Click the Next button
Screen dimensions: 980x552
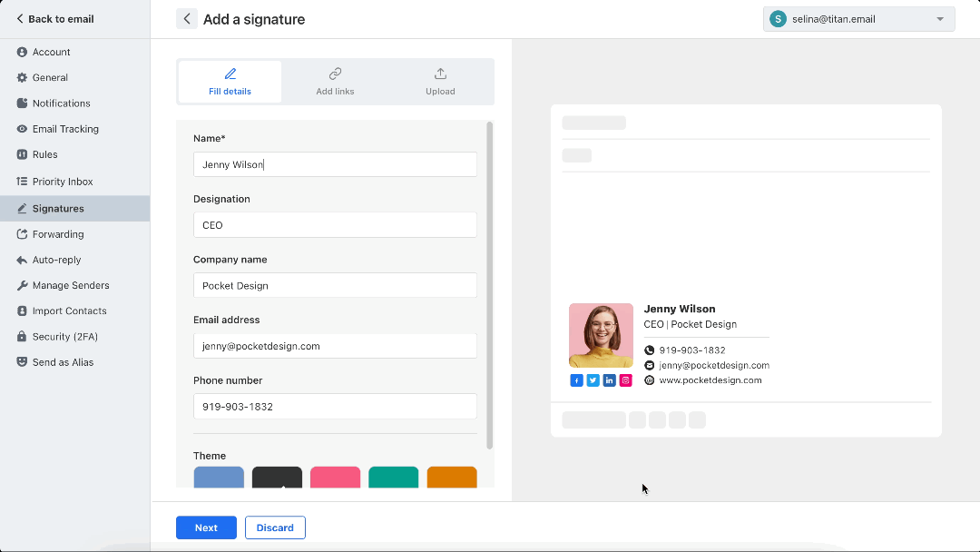click(x=206, y=527)
